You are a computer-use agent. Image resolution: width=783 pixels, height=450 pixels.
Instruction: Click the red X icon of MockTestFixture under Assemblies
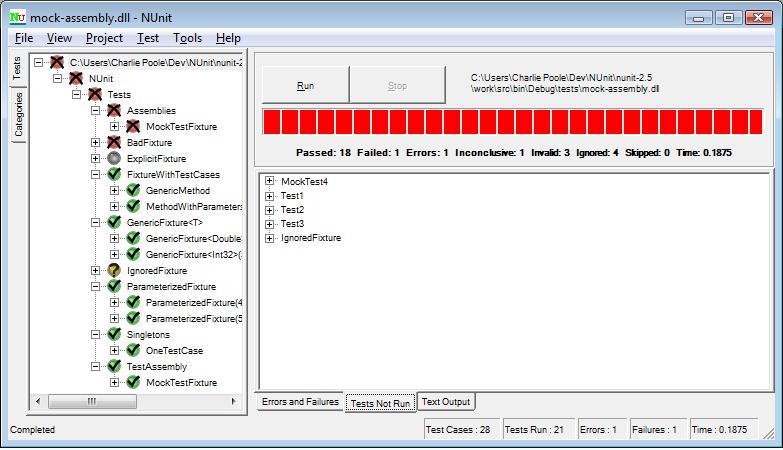(133, 126)
